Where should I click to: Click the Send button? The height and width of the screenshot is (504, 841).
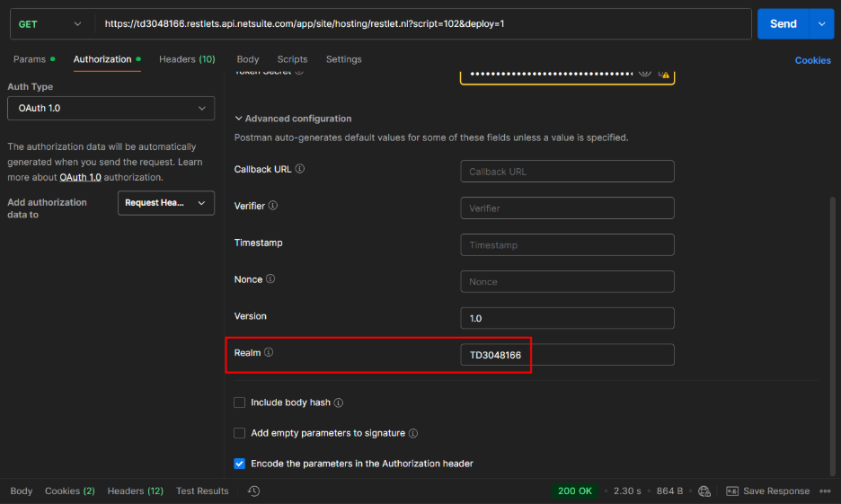[783, 24]
